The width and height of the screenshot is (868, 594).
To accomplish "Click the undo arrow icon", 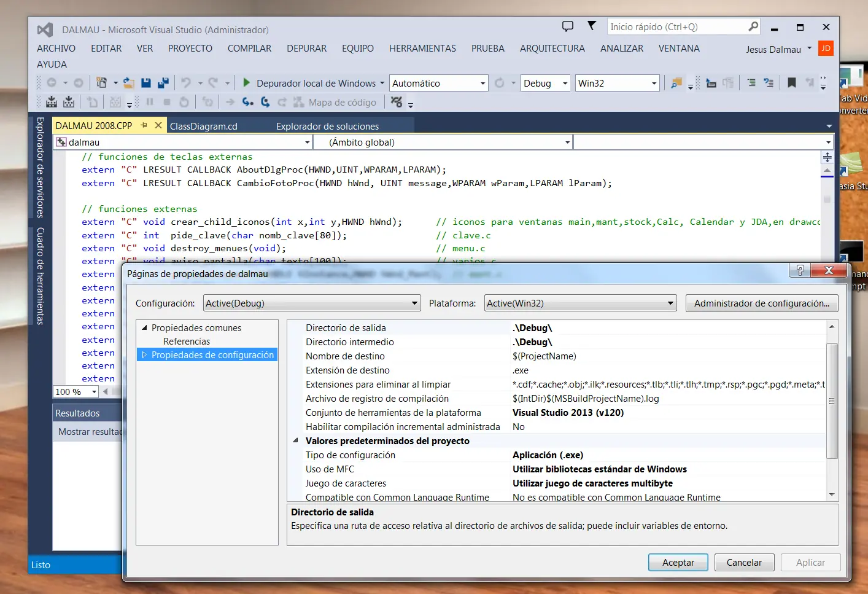I will click(185, 82).
